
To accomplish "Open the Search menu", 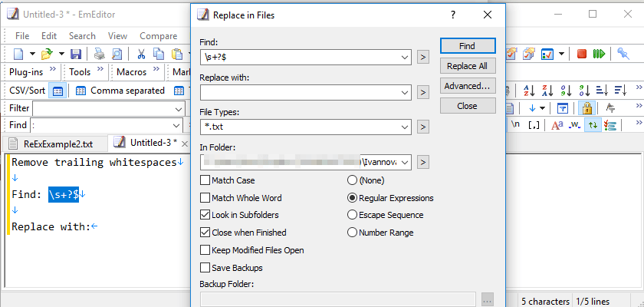I will pos(82,36).
